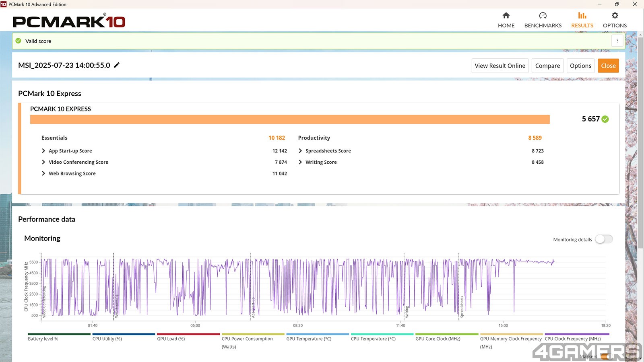644x362 pixels.
Task: Click the green Valid score check icon
Action: point(18,41)
